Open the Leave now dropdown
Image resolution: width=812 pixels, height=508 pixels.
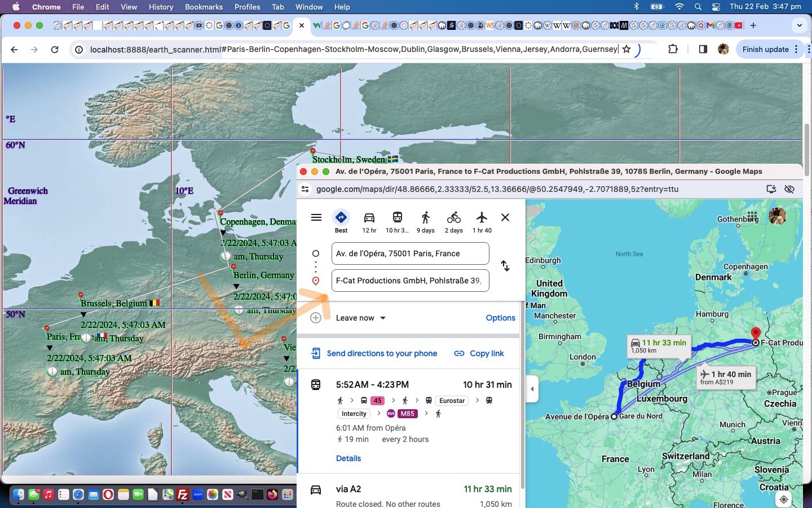[x=361, y=318]
